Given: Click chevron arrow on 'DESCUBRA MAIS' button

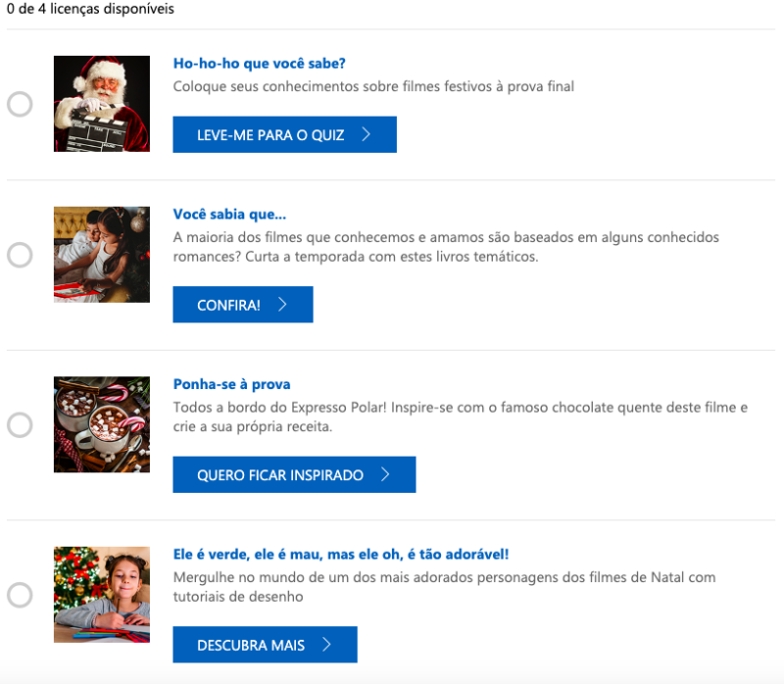Looking at the screenshot, I should pos(326,645).
